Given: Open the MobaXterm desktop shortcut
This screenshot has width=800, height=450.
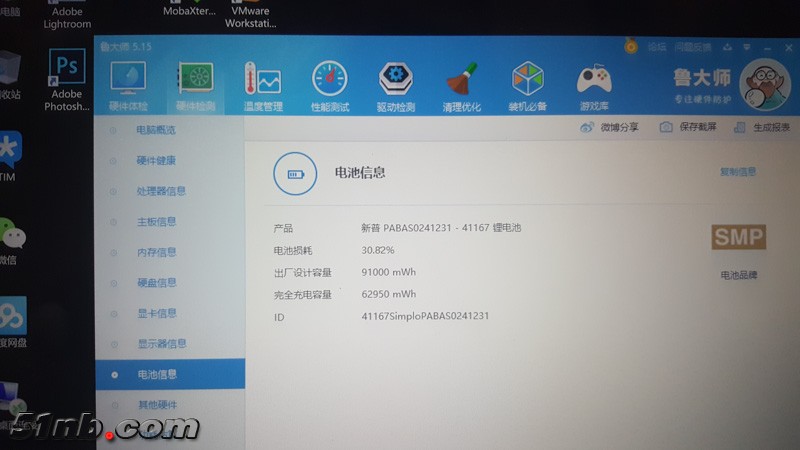Looking at the screenshot, I should click(189, 9).
